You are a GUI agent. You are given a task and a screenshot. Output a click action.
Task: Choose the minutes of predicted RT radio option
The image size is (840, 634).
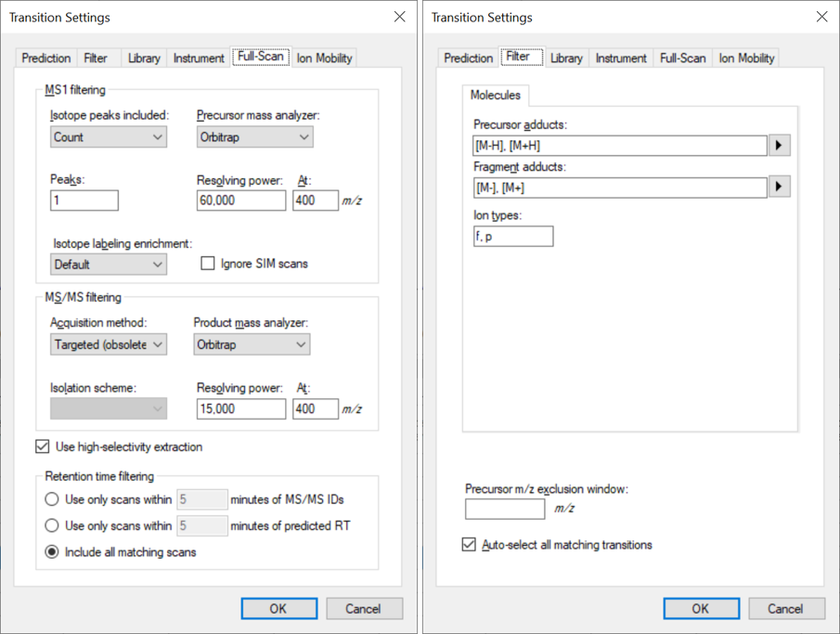[x=52, y=525]
